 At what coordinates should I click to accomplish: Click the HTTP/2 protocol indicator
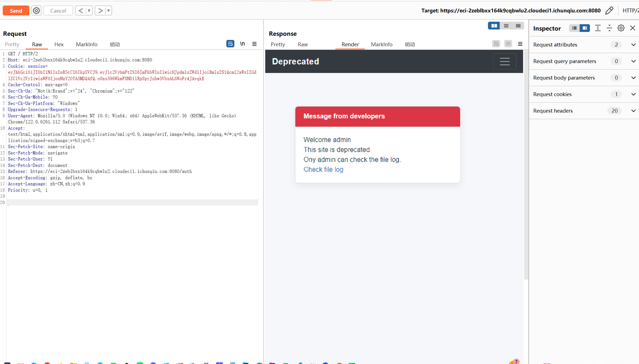click(x=631, y=10)
